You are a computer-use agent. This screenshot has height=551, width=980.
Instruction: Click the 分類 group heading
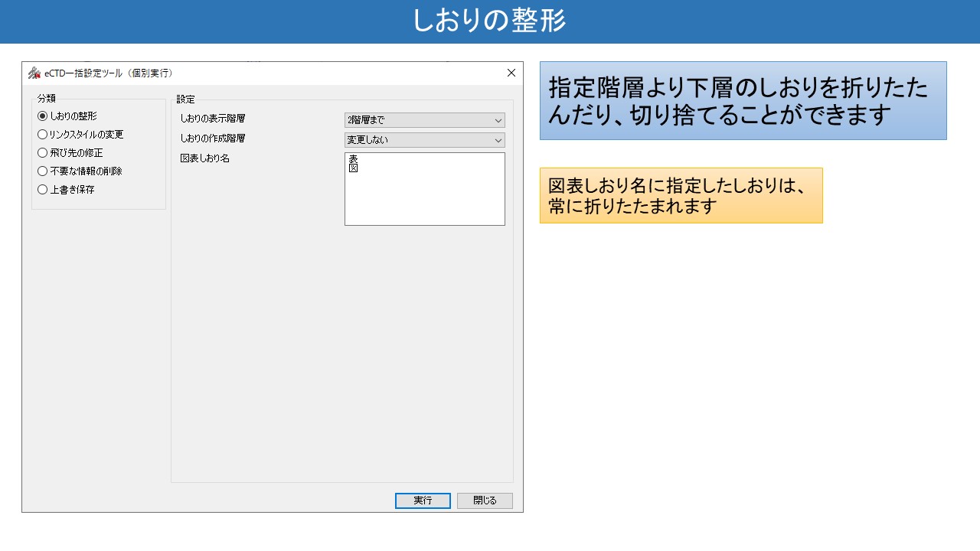(x=46, y=99)
